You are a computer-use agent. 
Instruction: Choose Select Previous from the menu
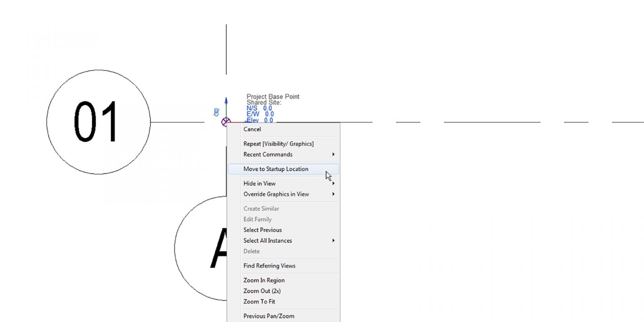tap(262, 230)
